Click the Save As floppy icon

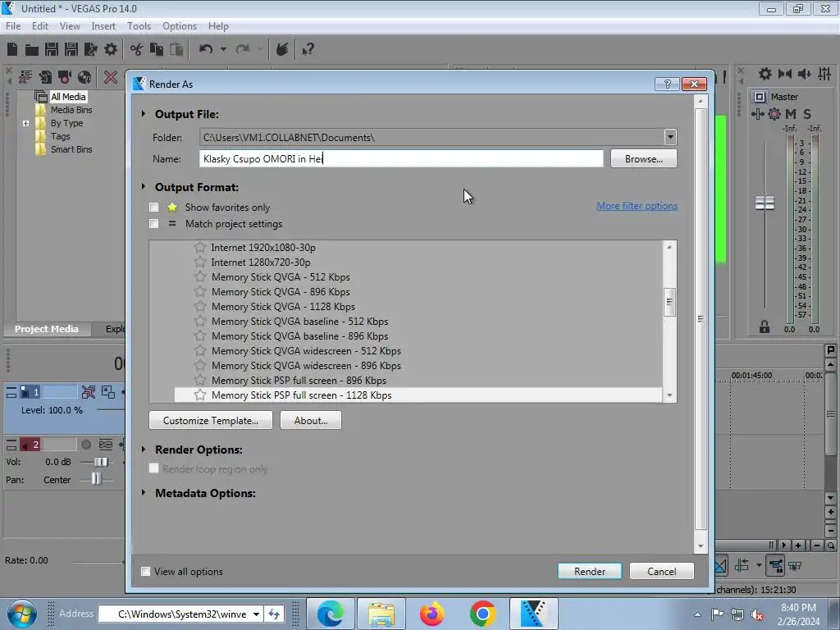pyautogui.click(x=71, y=49)
